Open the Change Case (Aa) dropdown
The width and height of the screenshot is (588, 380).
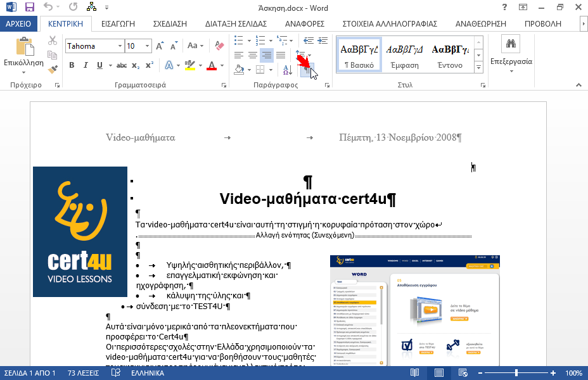(195, 46)
